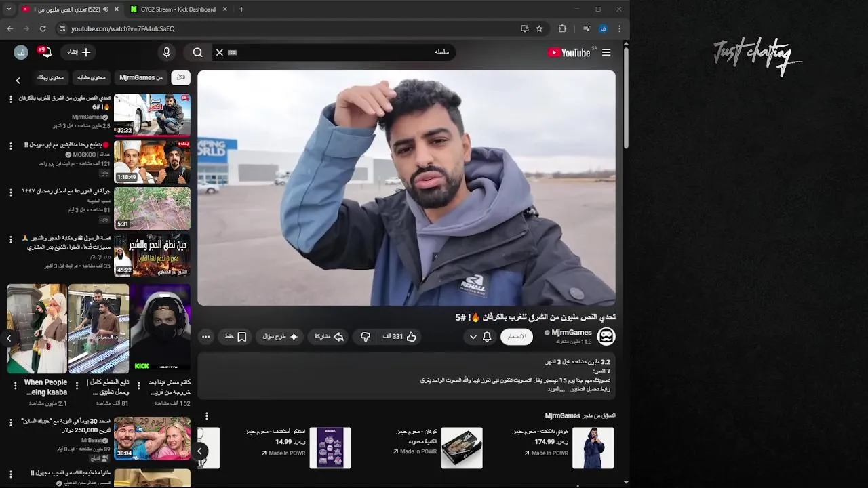Click the address bar URL

point(123,28)
